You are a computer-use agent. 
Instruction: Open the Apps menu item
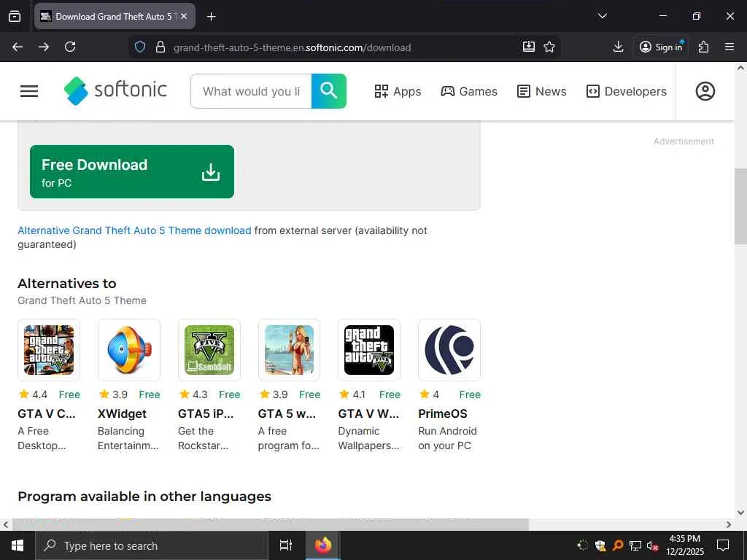point(398,91)
